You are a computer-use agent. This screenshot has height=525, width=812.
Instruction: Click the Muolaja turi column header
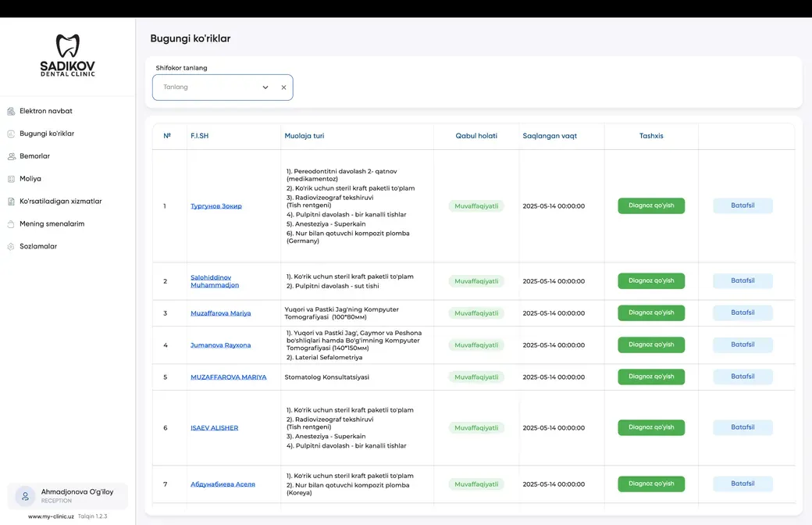click(x=304, y=136)
